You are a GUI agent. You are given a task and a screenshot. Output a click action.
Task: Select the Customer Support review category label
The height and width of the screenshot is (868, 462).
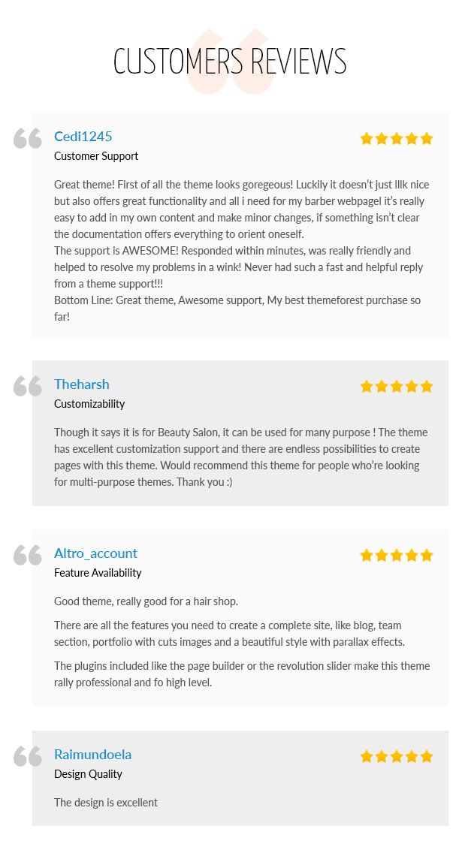click(x=96, y=156)
